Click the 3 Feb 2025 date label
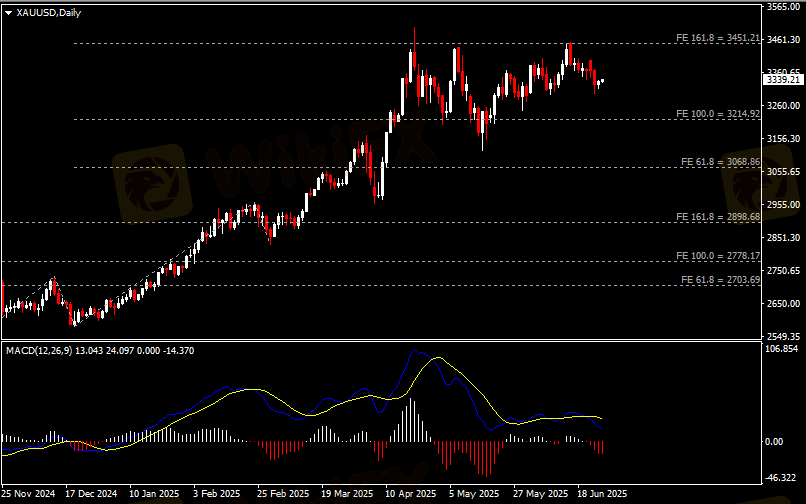Viewport: 806px width, 504px height. (216, 494)
